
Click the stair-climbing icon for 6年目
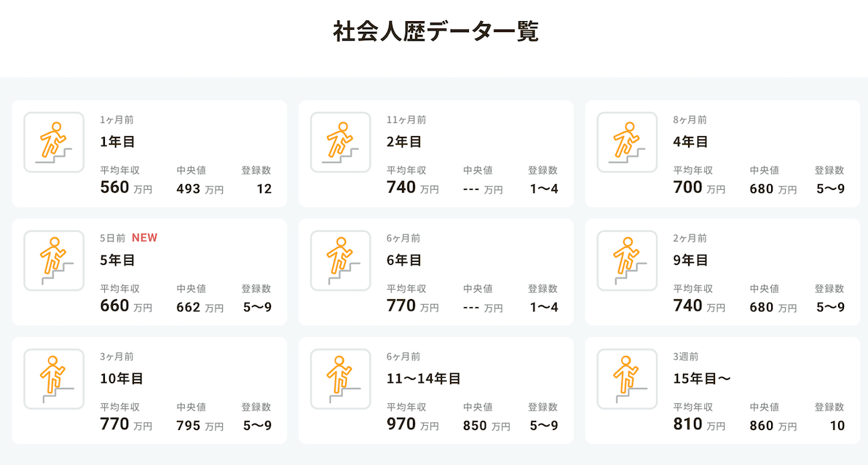tap(340, 261)
